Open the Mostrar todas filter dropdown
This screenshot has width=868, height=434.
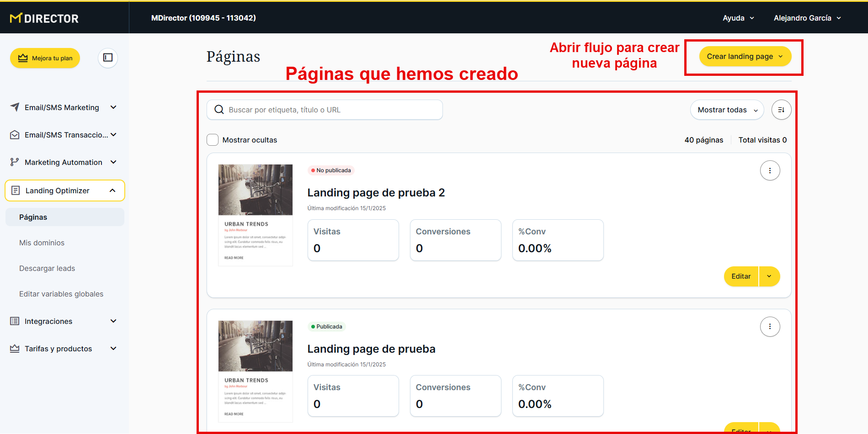coord(727,110)
